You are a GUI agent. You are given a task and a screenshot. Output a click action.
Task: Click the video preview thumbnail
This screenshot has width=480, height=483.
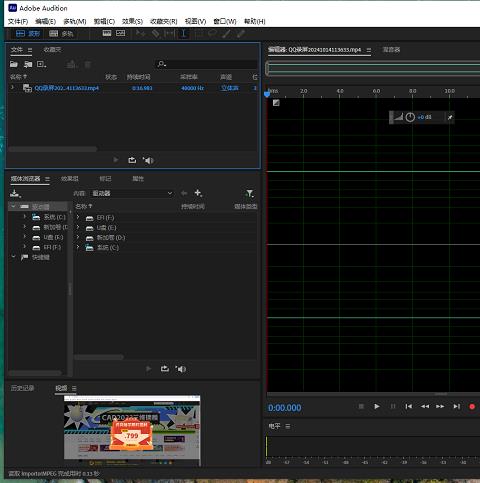(x=132, y=430)
